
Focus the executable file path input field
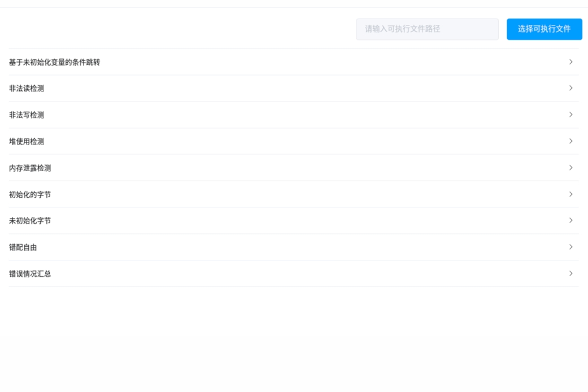pyautogui.click(x=427, y=29)
